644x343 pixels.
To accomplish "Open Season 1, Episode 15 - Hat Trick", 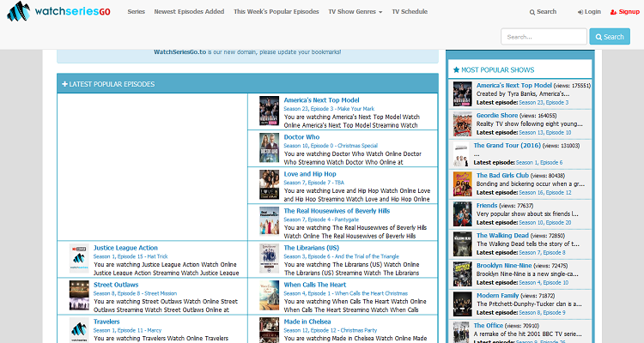I will click(x=131, y=256).
